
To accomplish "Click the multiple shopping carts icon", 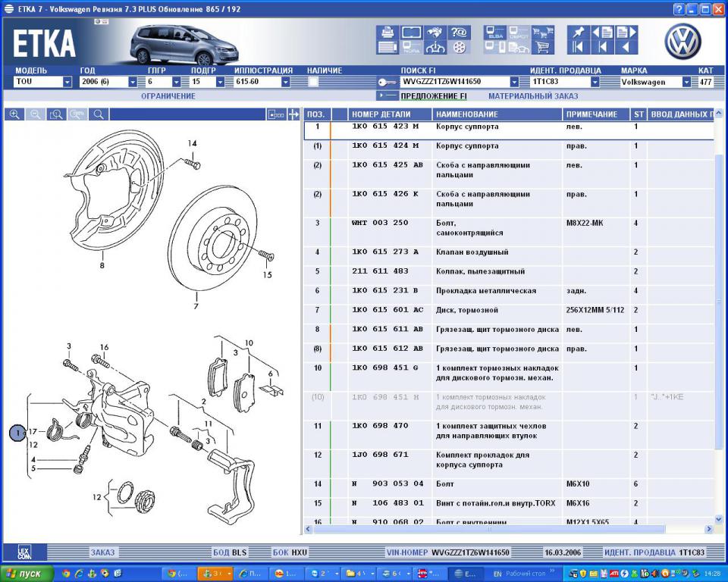I will [543, 32].
